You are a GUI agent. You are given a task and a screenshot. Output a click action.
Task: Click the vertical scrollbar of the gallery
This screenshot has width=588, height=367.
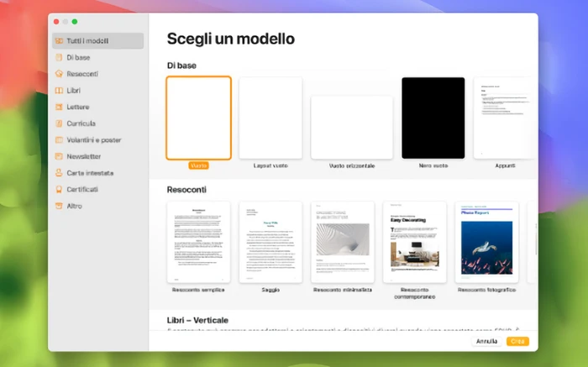tap(536, 240)
